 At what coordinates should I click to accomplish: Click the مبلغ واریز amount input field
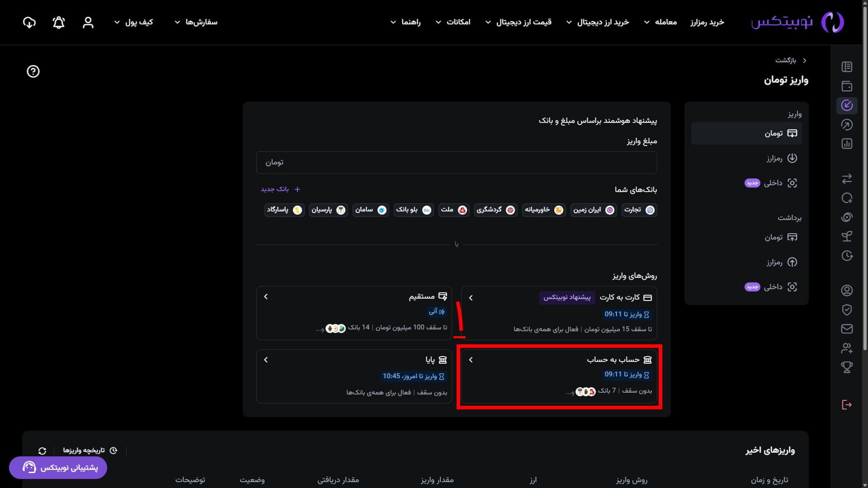(457, 163)
